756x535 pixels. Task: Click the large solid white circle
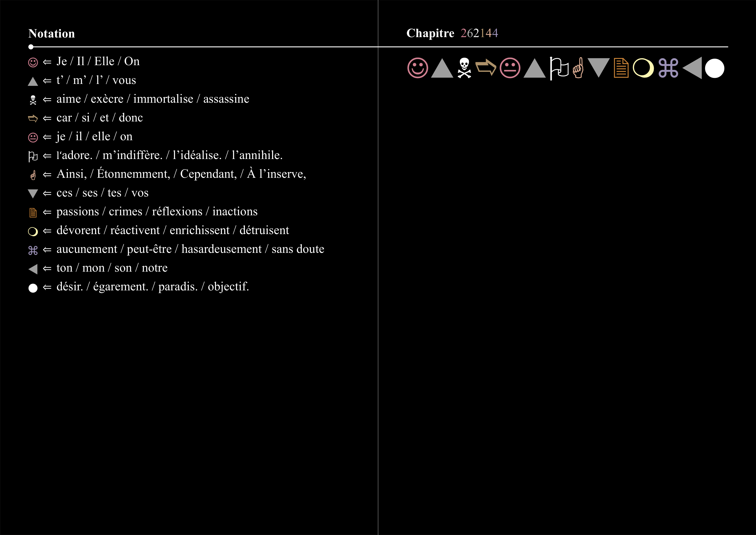pos(715,69)
